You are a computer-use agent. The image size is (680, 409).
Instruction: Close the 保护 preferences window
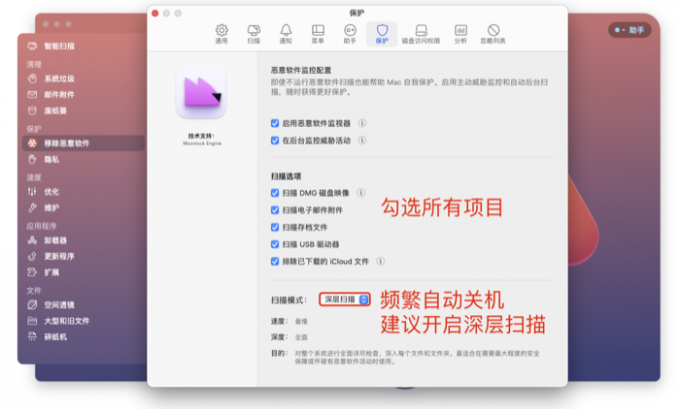pos(155,13)
